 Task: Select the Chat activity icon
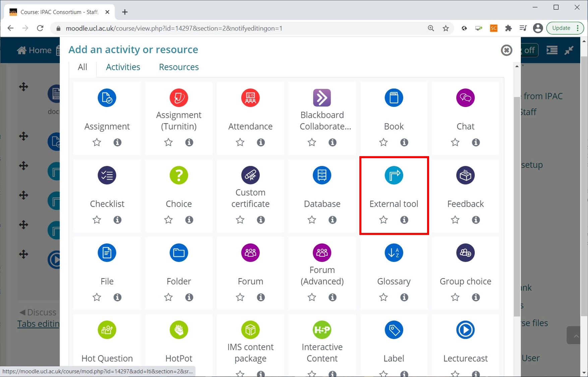pos(465,98)
